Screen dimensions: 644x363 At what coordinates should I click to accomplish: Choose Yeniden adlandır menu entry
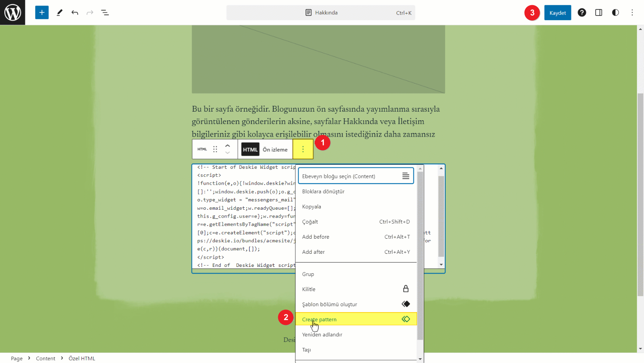click(x=356, y=334)
